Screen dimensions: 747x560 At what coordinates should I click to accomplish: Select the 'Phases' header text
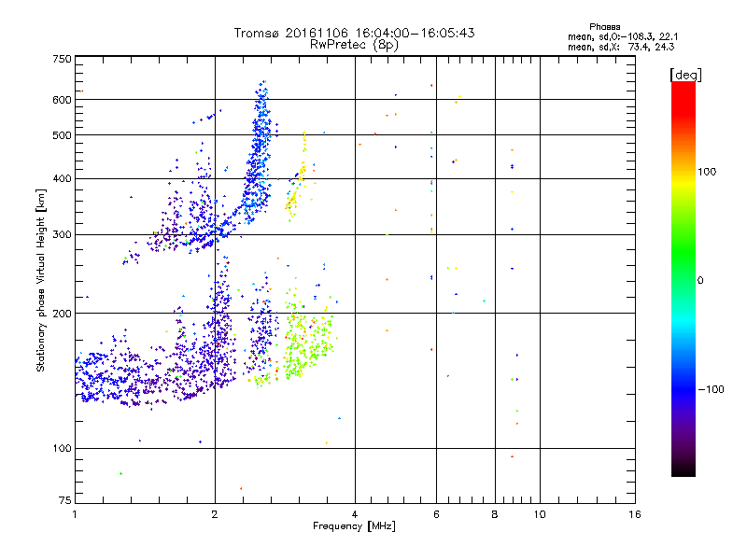pos(604,27)
